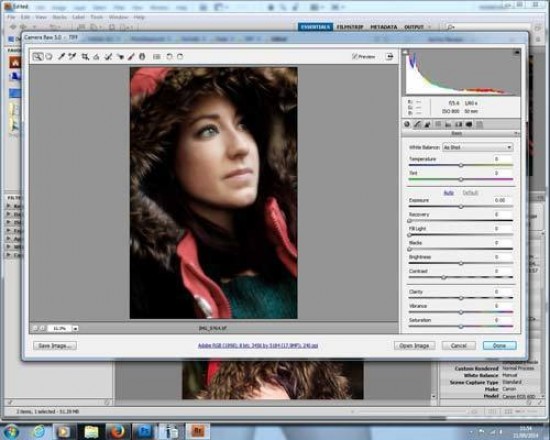Click the Recovery slider handle

409,221
